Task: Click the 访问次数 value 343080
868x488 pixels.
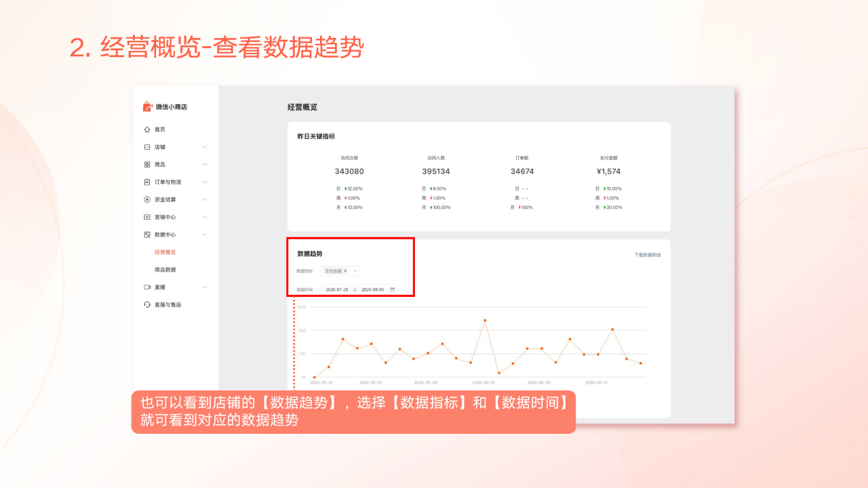Action: point(349,171)
